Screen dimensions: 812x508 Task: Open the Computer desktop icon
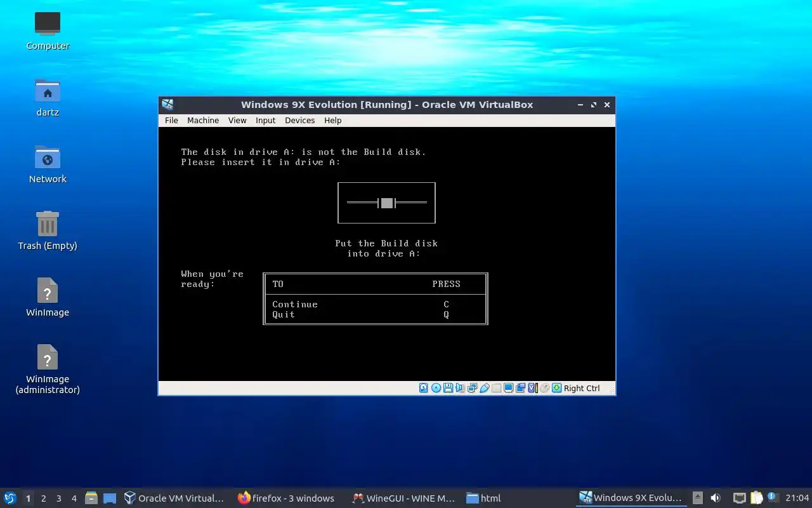[48, 30]
